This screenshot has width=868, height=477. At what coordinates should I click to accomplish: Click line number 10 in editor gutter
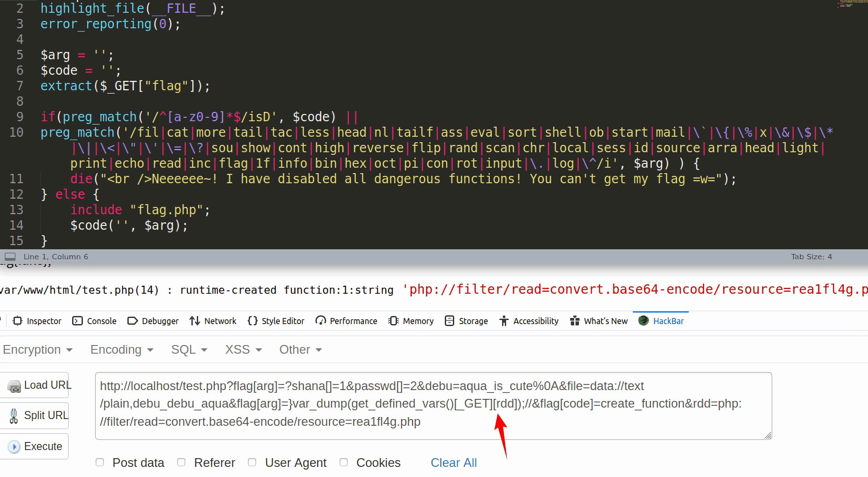pyautogui.click(x=16, y=132)
